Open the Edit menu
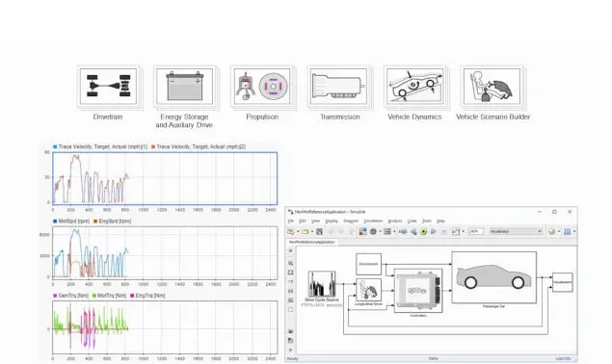Image resolution: width=612 pixels, height=364 pixels. click(x=303, y=221)
